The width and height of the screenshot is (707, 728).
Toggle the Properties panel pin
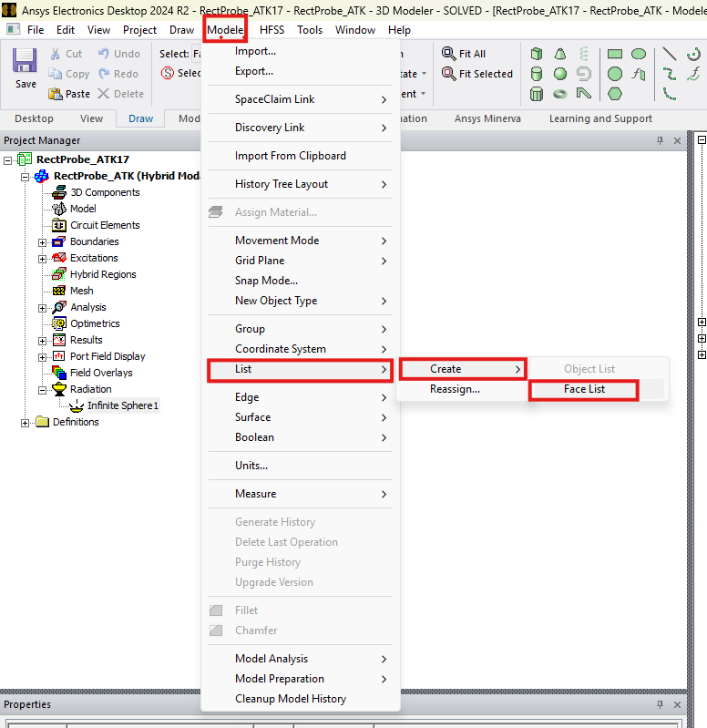[x=661, y=704]
